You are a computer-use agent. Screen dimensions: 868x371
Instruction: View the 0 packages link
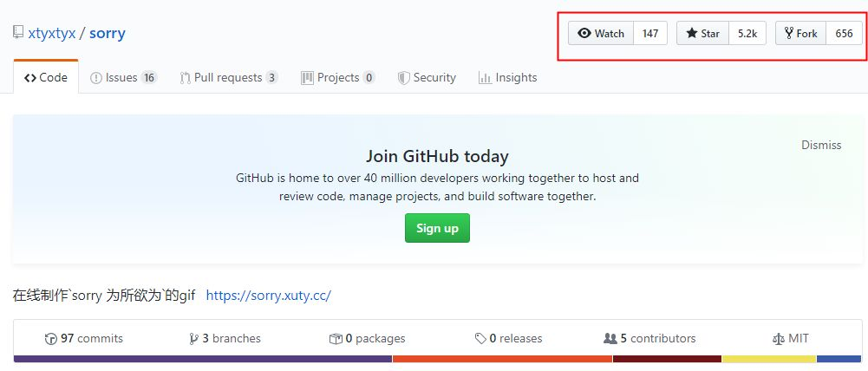tap(368, 338)
